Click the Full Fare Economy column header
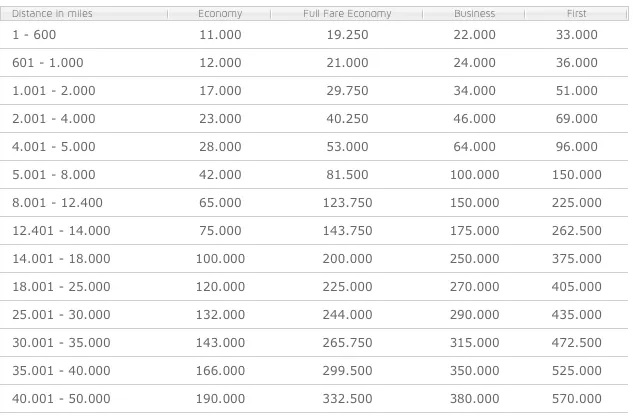Screen dimensions: 633x420 pos(347,13)
